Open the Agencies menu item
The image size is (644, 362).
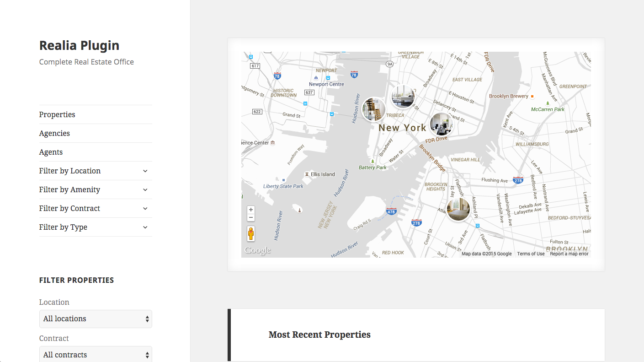[x=54, y=133]
